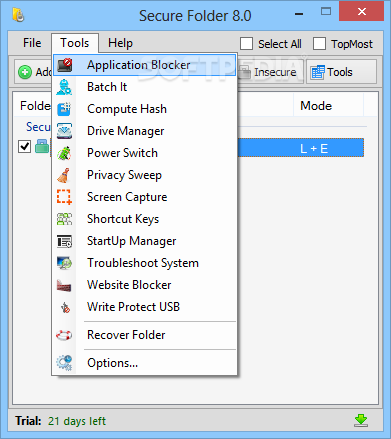Click the Troubleshoot System monitor icon

pos(64,263)
